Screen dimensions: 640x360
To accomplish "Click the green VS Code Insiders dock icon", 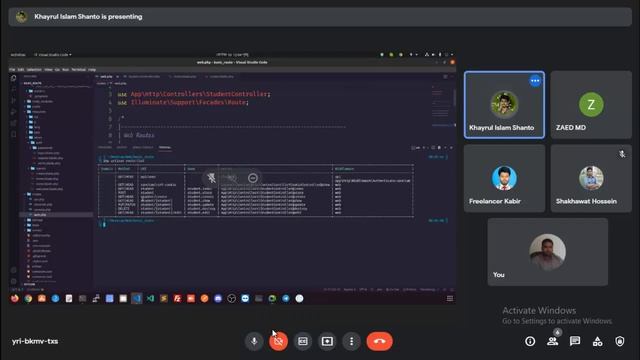I will pyautogui.click(x=150, y=298).
